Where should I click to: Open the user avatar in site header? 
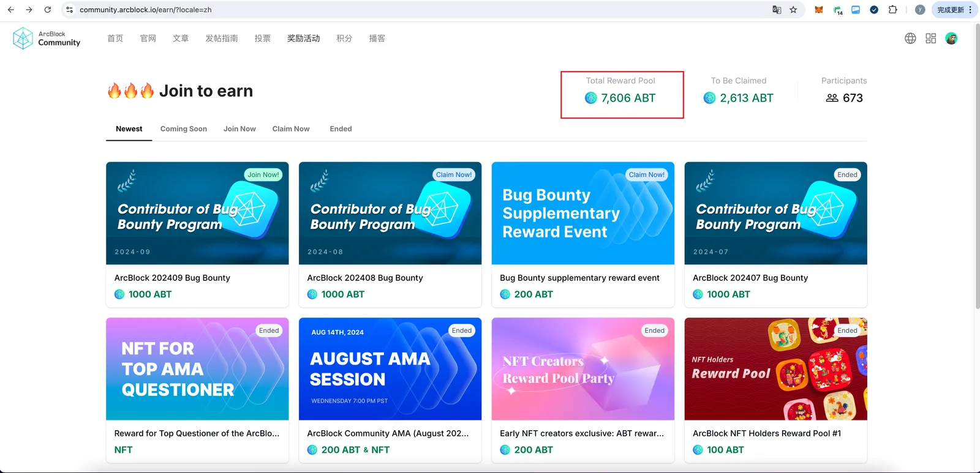tap(951, 39)
